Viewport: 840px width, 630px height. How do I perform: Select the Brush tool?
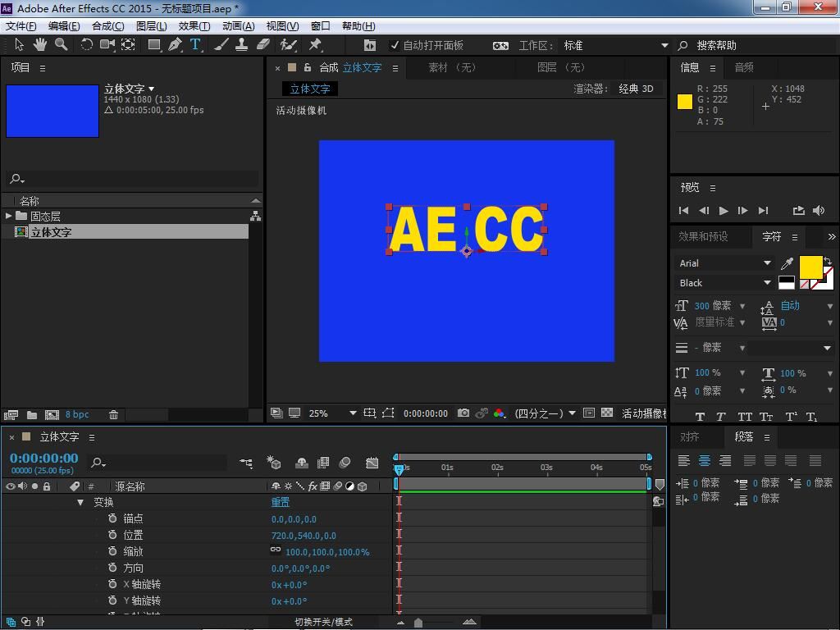(221, 45)
